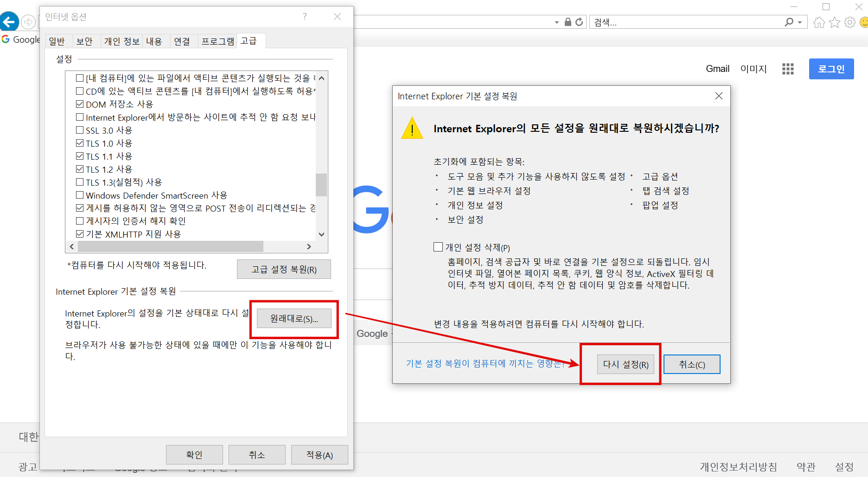Click 취소(C) in the reset dialog
The image size is (868, 477).
pos(692,364)
